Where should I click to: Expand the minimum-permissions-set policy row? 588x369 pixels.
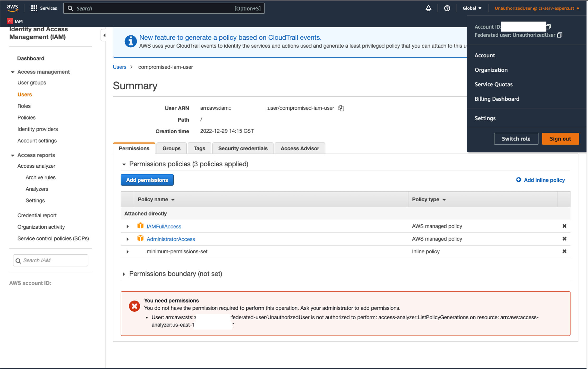tap(128, 252)
